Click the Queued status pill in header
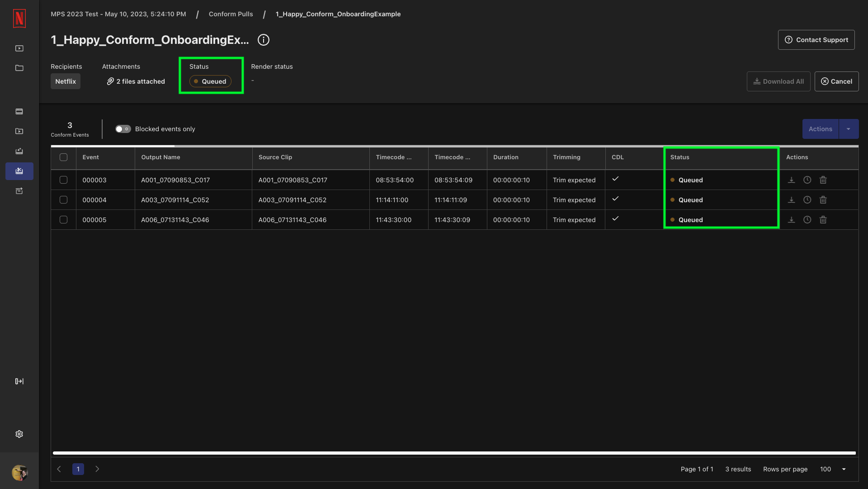The width and height of the screenshot is (868, 489). (210, 81)
